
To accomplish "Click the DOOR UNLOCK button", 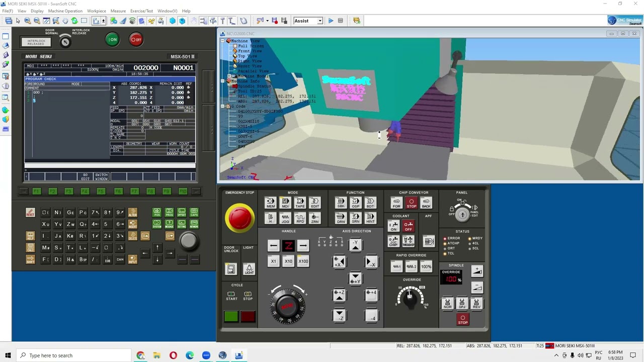I will pos(231,269).
